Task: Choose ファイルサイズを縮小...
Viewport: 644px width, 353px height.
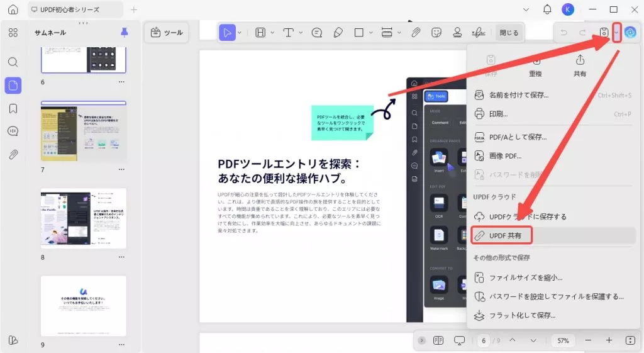Action: click(553, 277)
